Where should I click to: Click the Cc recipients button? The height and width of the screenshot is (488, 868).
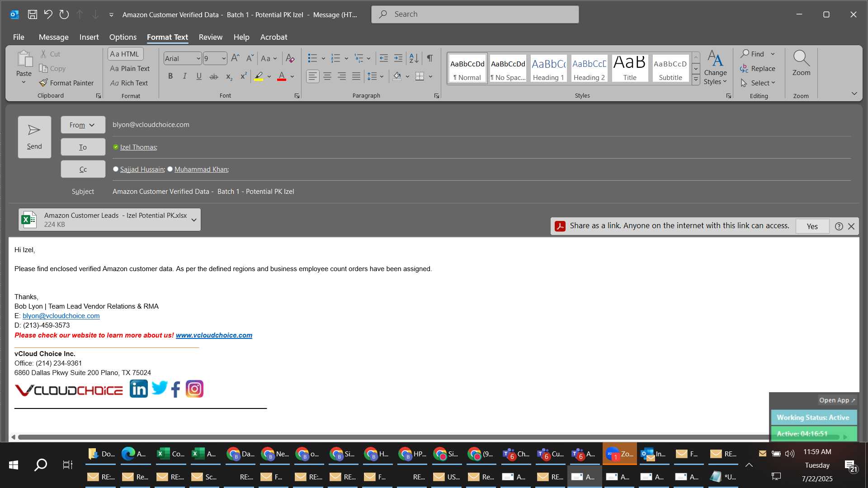pyautogui.click(x=83, y=169)
